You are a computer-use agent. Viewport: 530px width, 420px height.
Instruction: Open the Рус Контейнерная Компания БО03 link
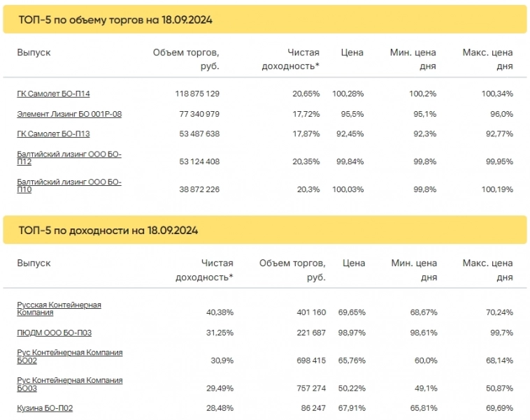69,384
